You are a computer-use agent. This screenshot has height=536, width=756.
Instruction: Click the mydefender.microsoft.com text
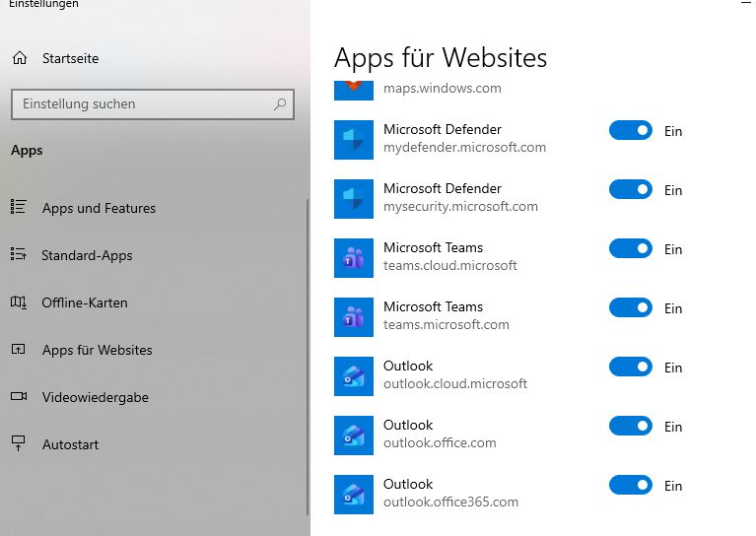(x=465, y=147)
